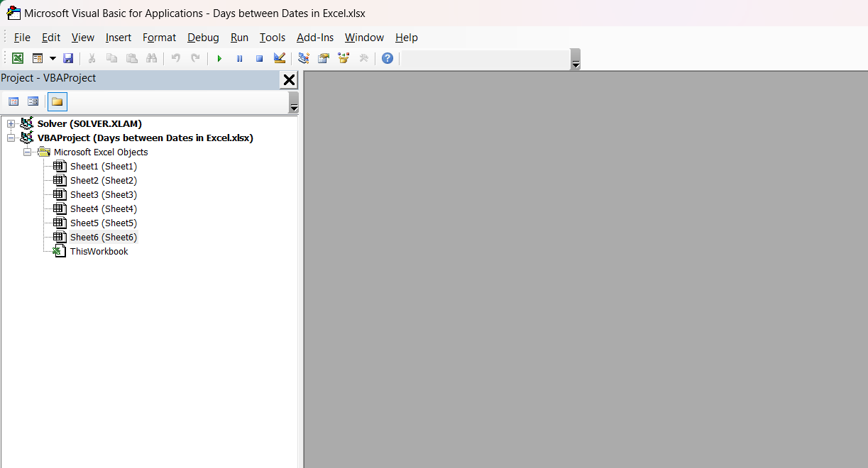Open the Debug menu
Image resolution: width=868 pixels, height=468 pixels.
(x=203, y=38)
